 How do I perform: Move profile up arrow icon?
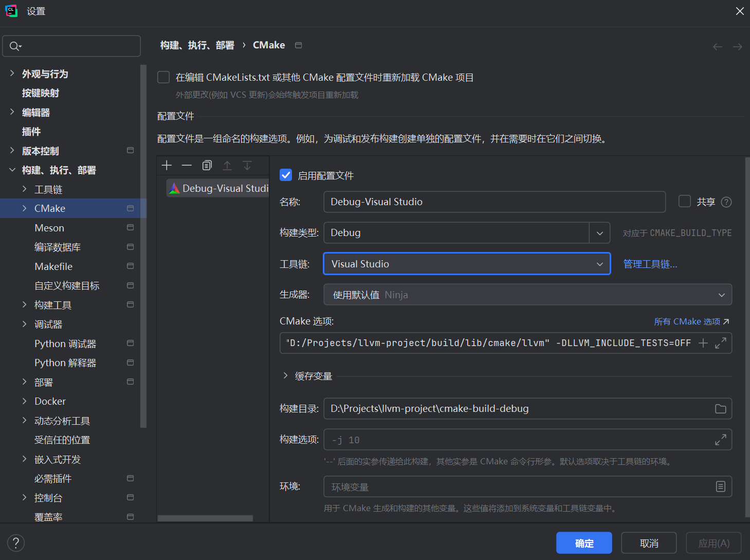tap(227, 165)
